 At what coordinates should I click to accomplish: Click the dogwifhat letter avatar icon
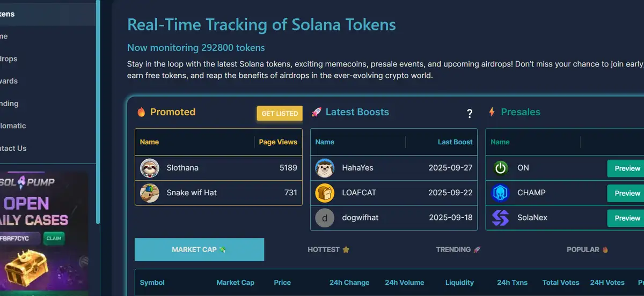click(x=325, y=218)
